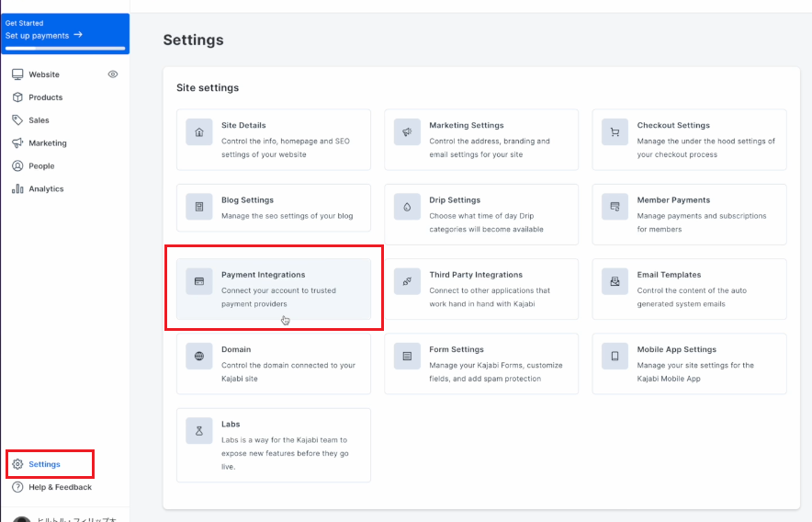The height and width of the screenshot is (522, 812).
Task: Open Checkout Settings title link
Action: pyautogui.click(x=673, y=126)
